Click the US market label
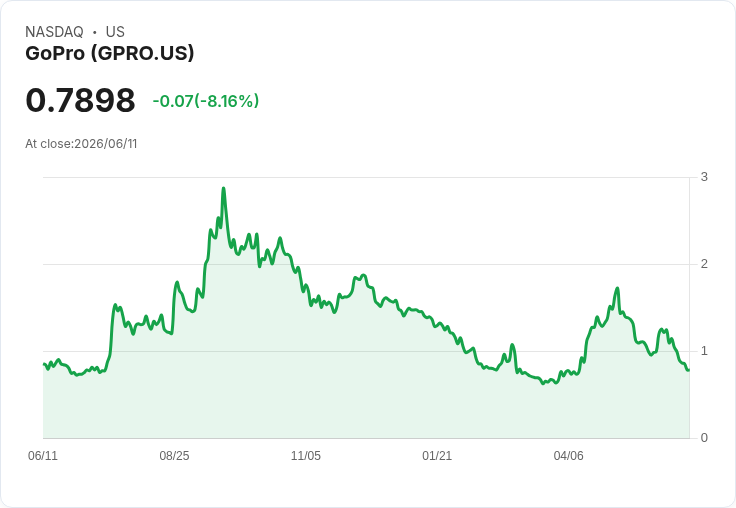This screenshot has width=736, height=508. pos(115,32)
